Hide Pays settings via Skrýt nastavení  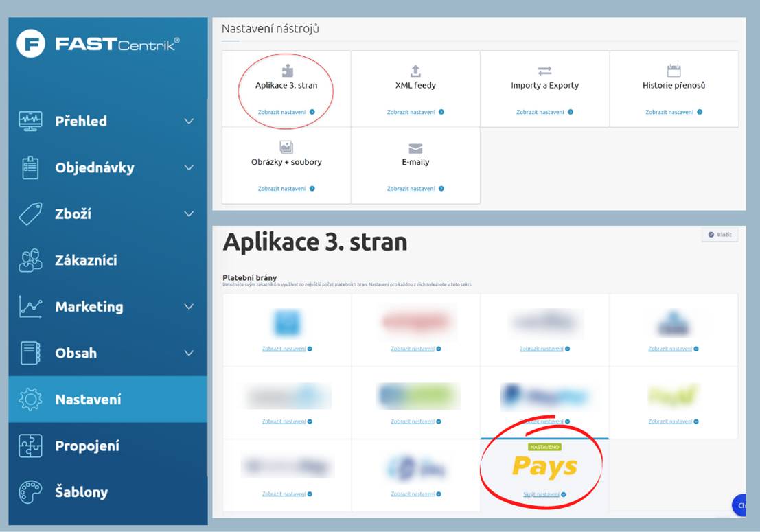pos(544,494)
